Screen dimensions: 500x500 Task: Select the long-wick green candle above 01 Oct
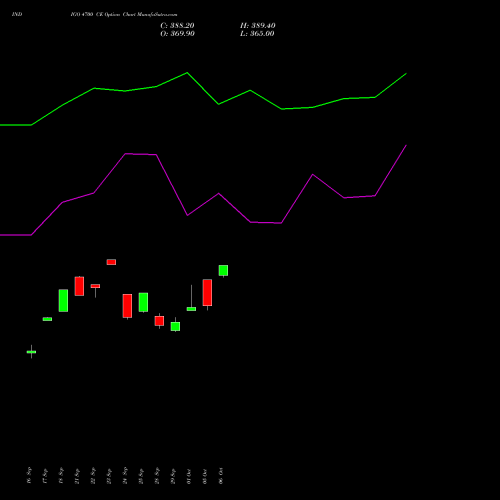click(191, 309)
